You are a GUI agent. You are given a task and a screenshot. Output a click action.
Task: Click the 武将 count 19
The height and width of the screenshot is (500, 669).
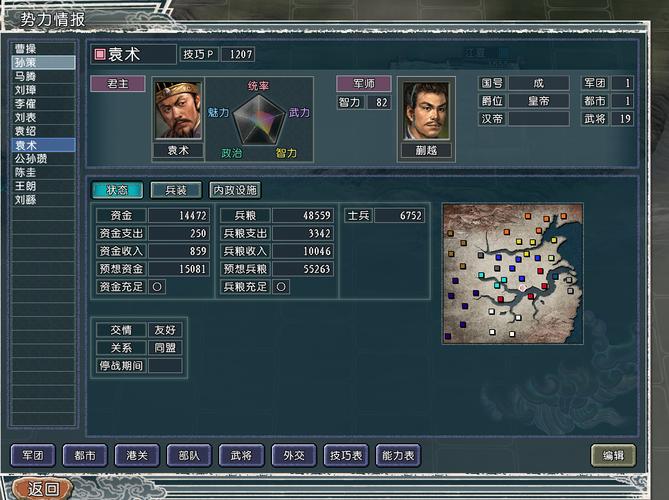[x=622, y=119]
